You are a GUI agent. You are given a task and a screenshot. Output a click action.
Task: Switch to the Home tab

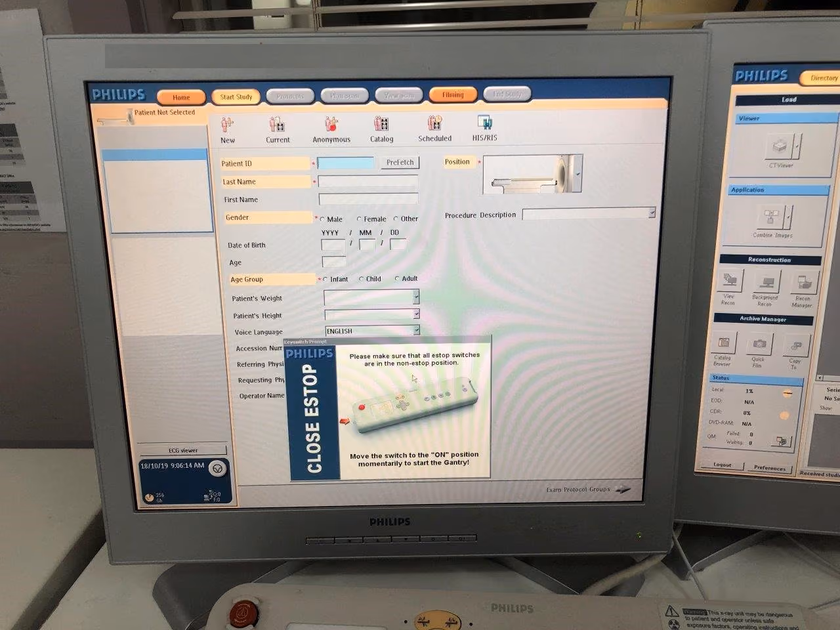tap(181, 97)
